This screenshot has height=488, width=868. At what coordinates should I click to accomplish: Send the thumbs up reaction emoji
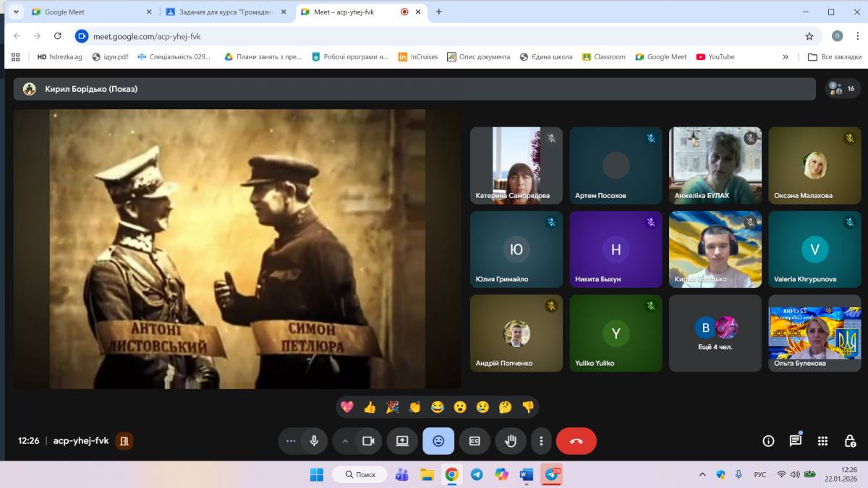[x=370, y=407]
